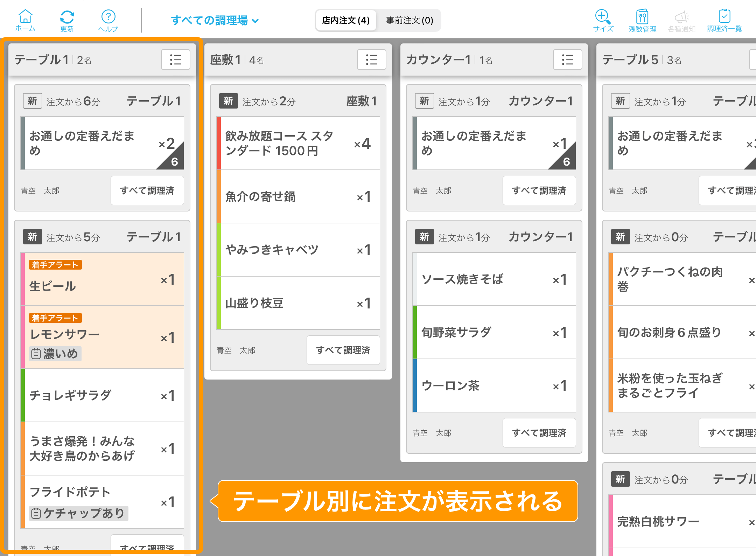The height and width of the screenshot is (556, 756).
Task: Mark all cooked for カウンター1 ソース焼きそば order
Action: (539, 433)
